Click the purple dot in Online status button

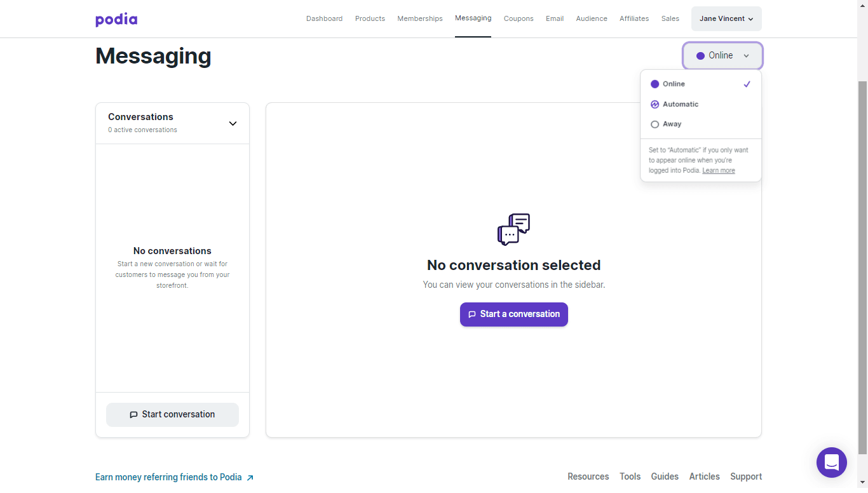click(700, 56)
